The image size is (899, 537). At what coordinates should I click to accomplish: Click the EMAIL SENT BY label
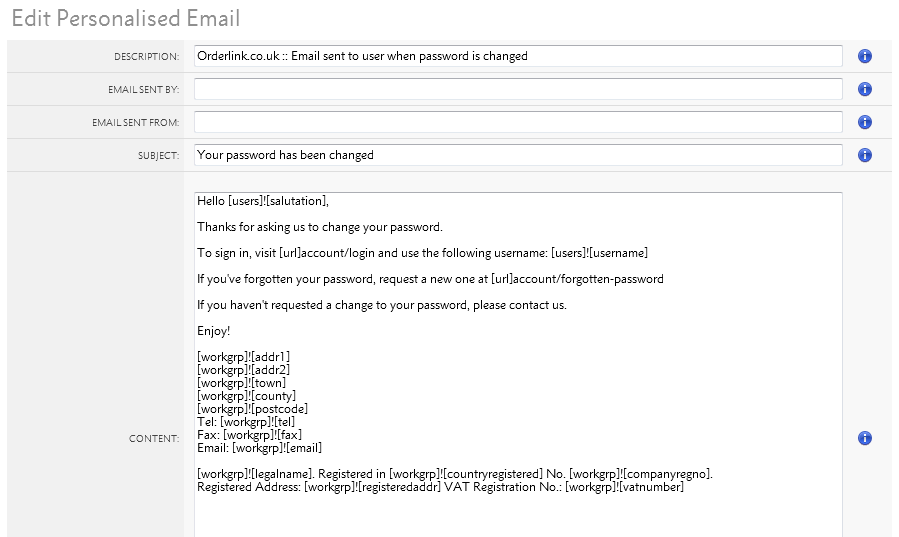coord(144,89)
